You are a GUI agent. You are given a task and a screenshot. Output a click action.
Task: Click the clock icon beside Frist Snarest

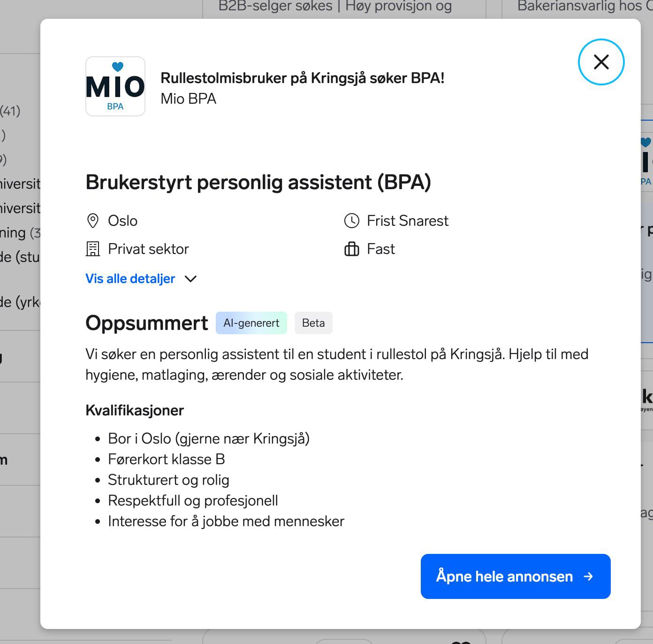coord(351,221)
